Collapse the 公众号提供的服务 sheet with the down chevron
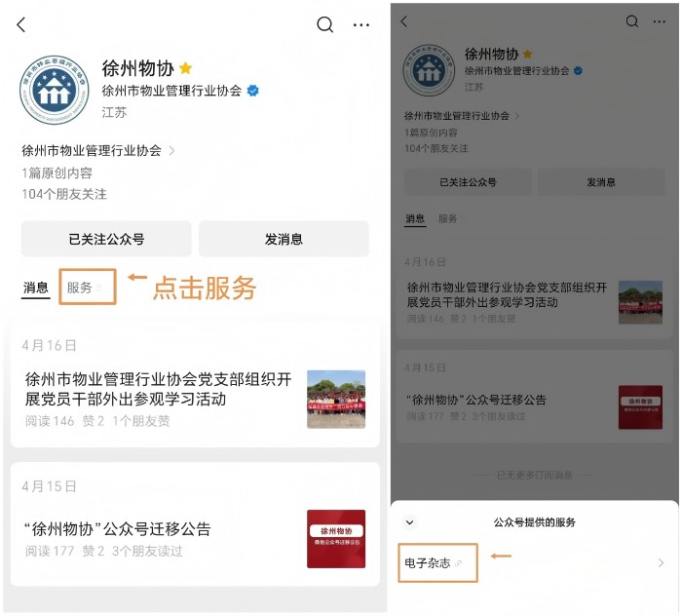 click(x=410, y=522)
